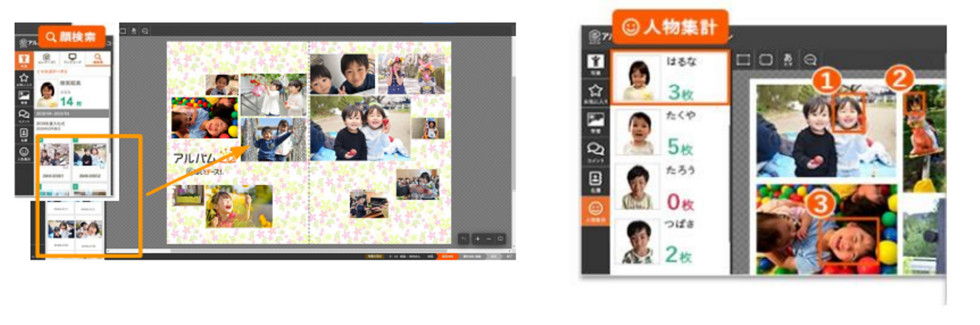This screenshot has height=325, width=980.
Task: Select large picnic kids photo on album right page
Action: pos(360,128)
